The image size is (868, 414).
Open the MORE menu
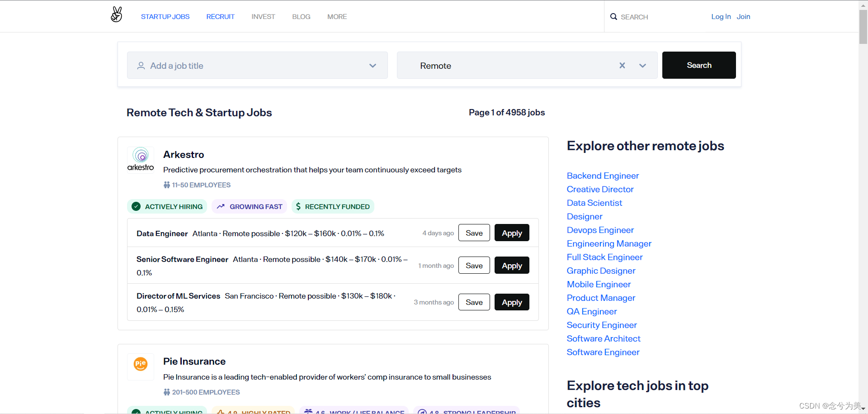pyautogui.click(x=337, y=17)
